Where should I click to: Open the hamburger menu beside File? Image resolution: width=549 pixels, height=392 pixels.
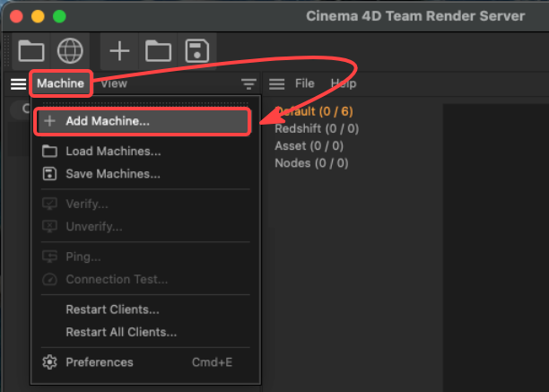pos(276,84)
